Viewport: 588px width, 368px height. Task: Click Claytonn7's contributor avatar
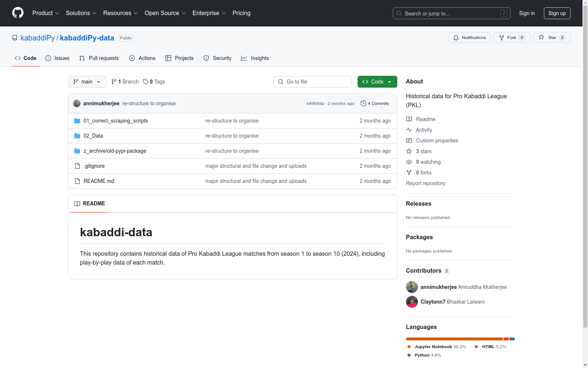coord(412,302)
